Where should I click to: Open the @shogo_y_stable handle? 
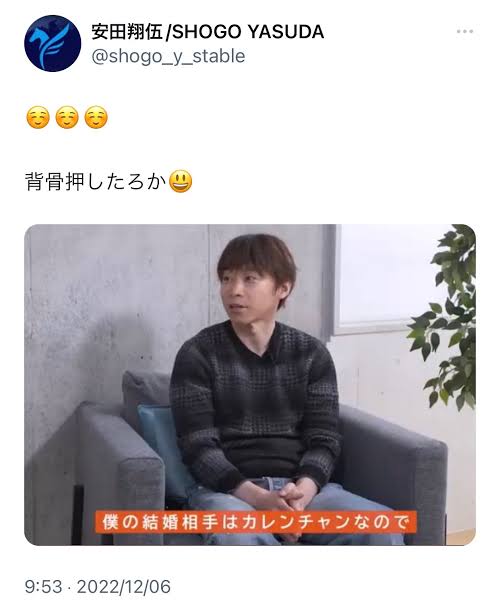168,57
